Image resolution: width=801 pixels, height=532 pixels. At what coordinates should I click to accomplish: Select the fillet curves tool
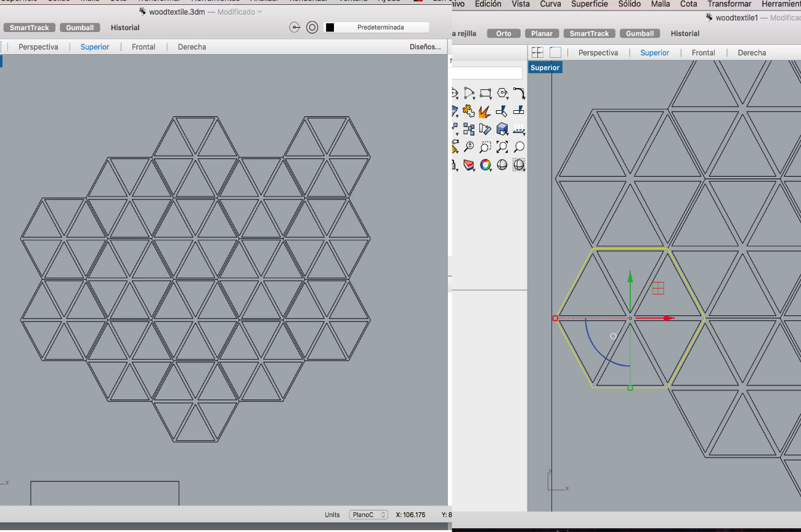(519, 93)
